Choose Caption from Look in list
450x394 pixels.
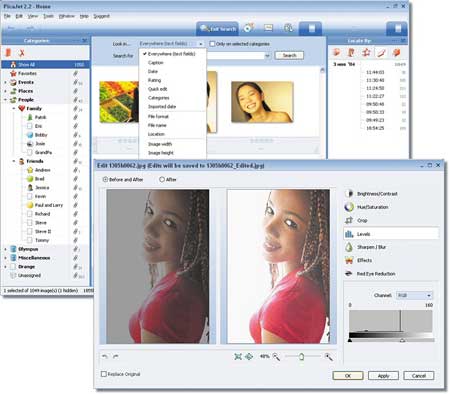(156, 63)
